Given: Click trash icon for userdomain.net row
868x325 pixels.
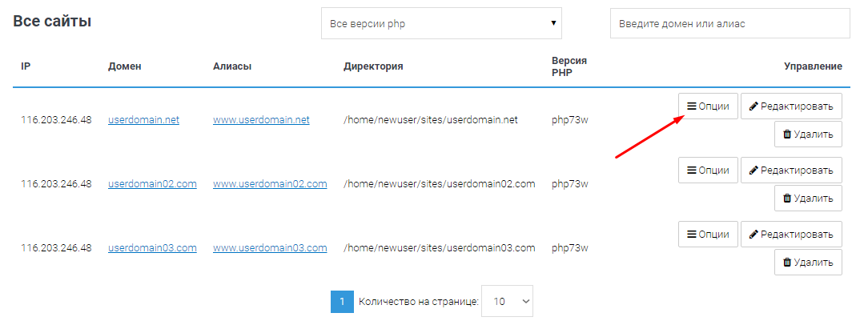Looking at the screenshot, I should pos(786,134).
